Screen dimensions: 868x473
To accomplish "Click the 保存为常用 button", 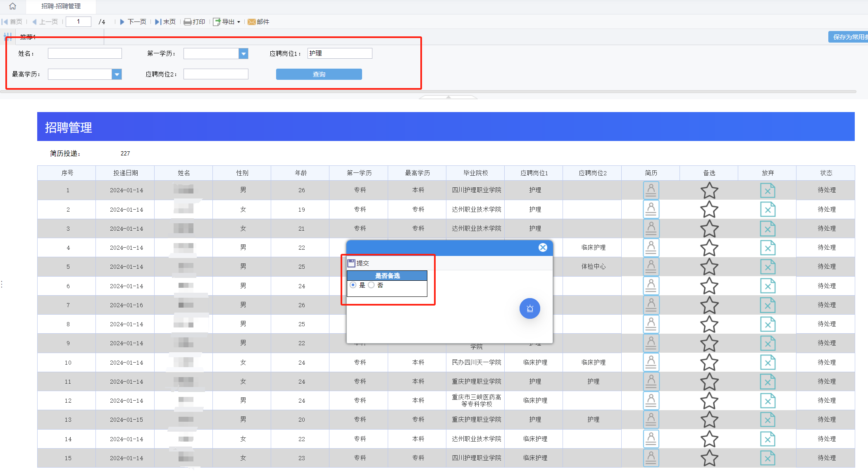I will click(x=848, y=37).
